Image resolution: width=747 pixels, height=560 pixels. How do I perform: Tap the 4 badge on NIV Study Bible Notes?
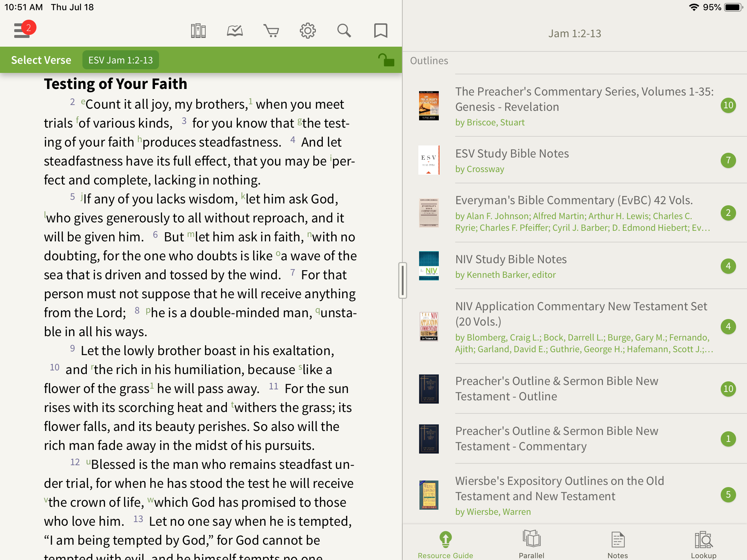coord(728,266)
